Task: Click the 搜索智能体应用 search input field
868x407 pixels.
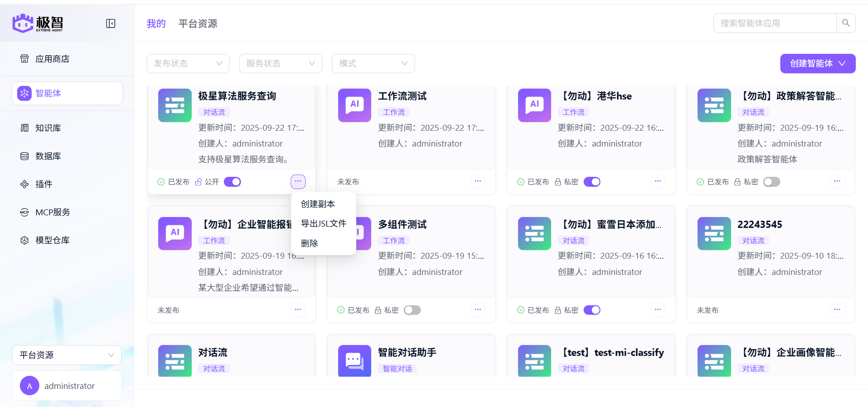Action: coord(774,23)
